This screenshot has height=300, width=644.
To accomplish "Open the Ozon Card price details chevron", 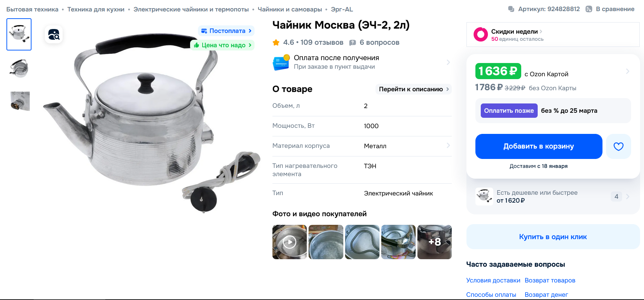I will coord(628,71).
